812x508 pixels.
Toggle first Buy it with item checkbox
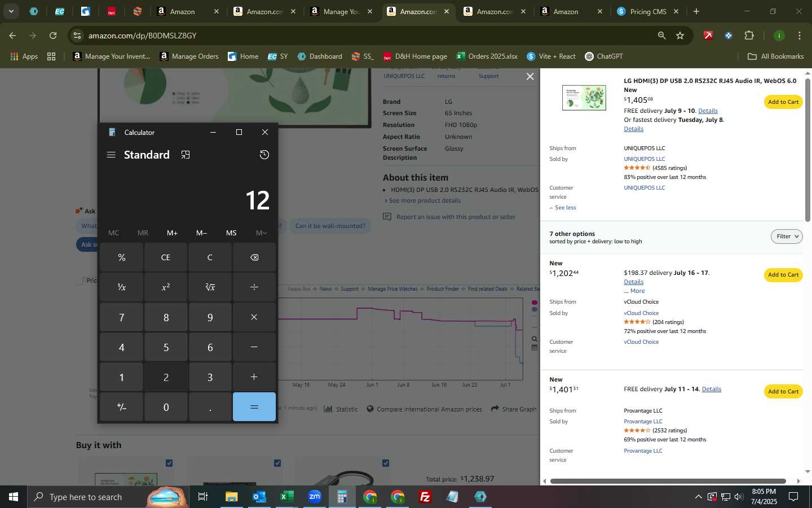pyautogui.click(x=169, y=463)
